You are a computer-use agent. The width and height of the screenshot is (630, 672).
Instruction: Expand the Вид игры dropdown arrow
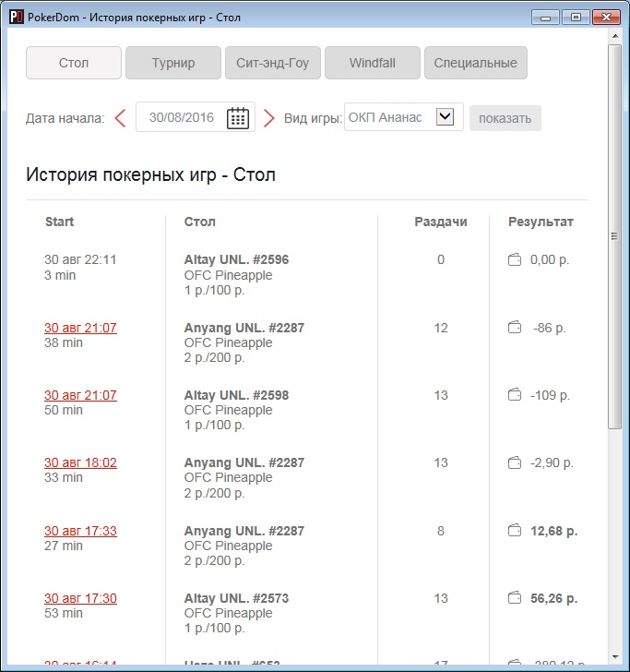point(445,116)
